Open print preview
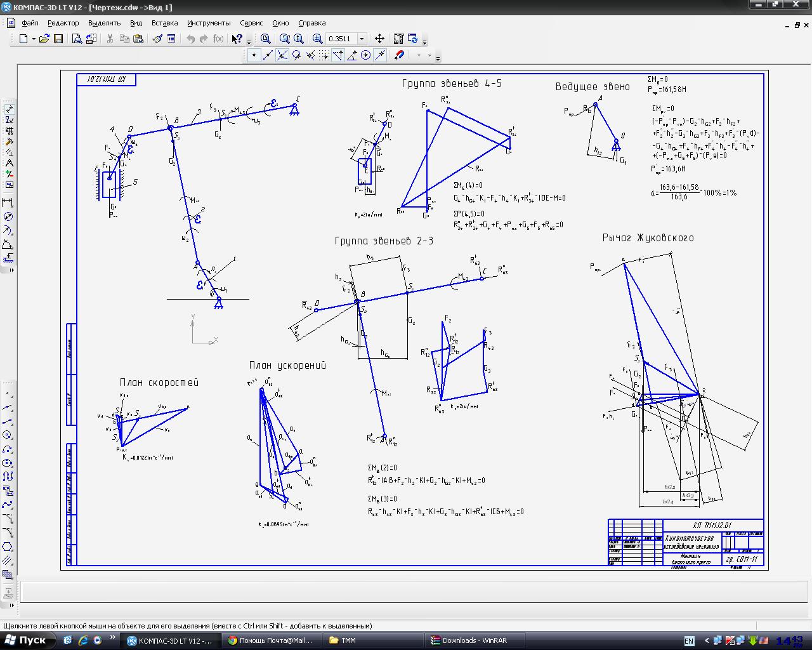The height and width of the screenshot is (650, 812). [x=77, y=39]
